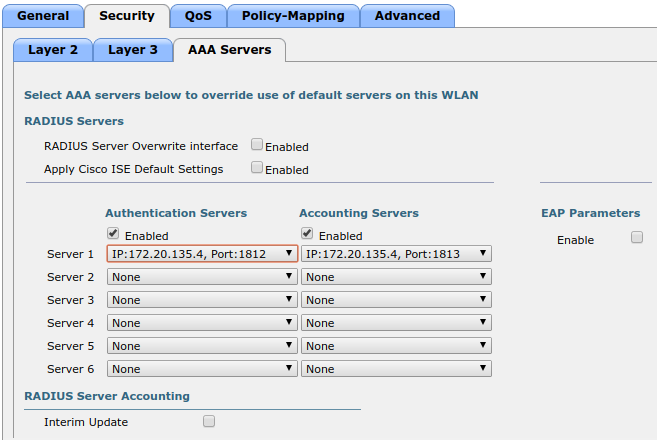Open the Policy-Mapping tab

[292, 16]
